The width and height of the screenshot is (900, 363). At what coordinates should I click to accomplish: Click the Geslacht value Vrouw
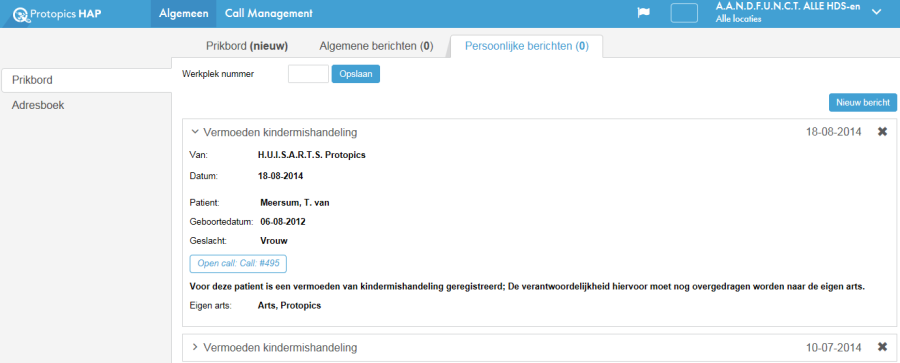(x=274, y=241)
